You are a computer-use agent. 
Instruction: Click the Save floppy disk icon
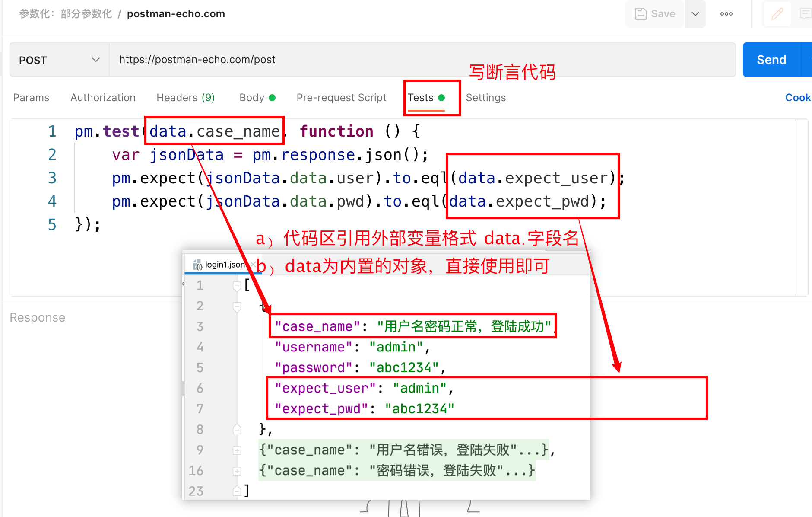click(641, 14)
